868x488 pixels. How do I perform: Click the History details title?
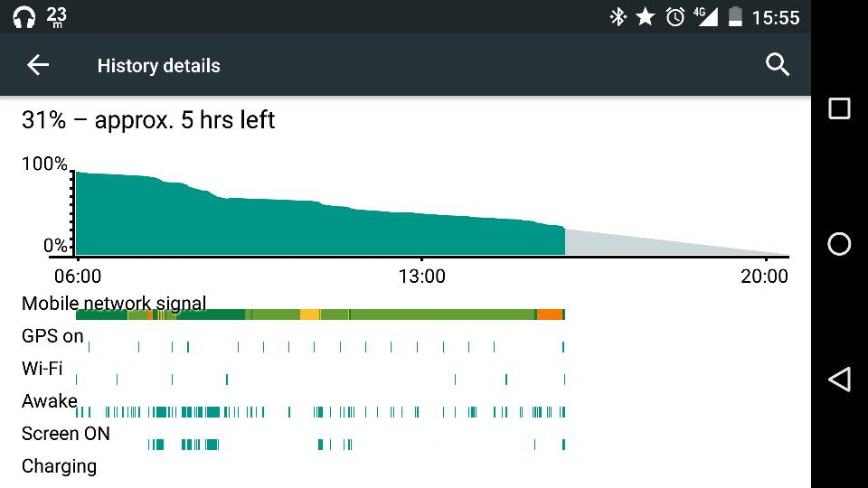159,66
